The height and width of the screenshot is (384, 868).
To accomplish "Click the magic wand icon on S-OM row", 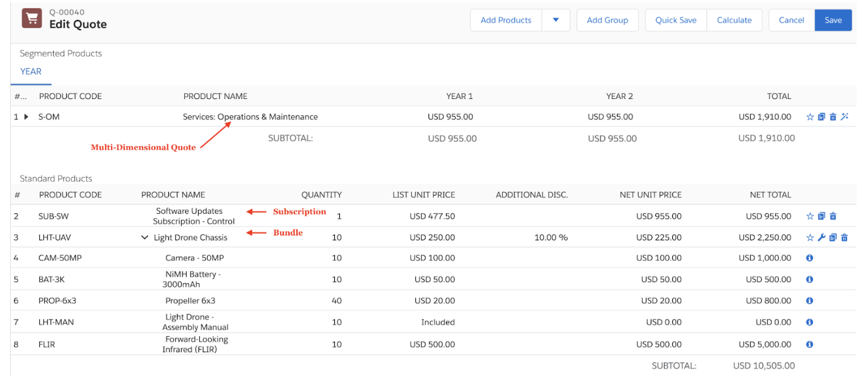I will (x=844, y=117).
